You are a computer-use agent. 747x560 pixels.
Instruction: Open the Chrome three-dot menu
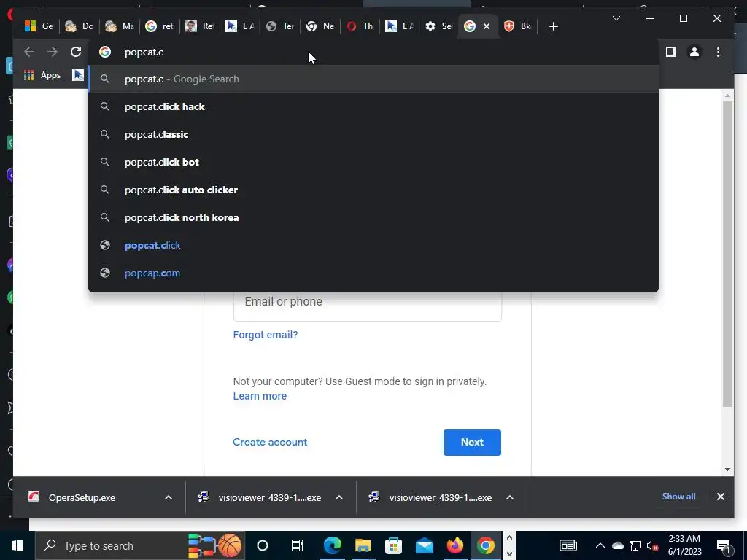[x=718, y=52]
